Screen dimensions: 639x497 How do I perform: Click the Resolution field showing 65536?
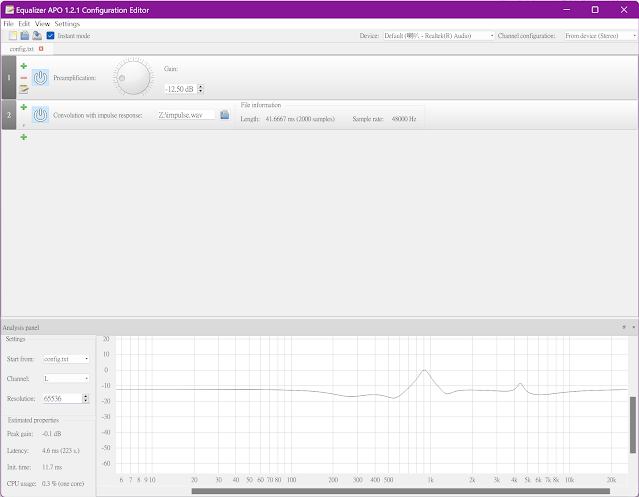tap(63, 398)
